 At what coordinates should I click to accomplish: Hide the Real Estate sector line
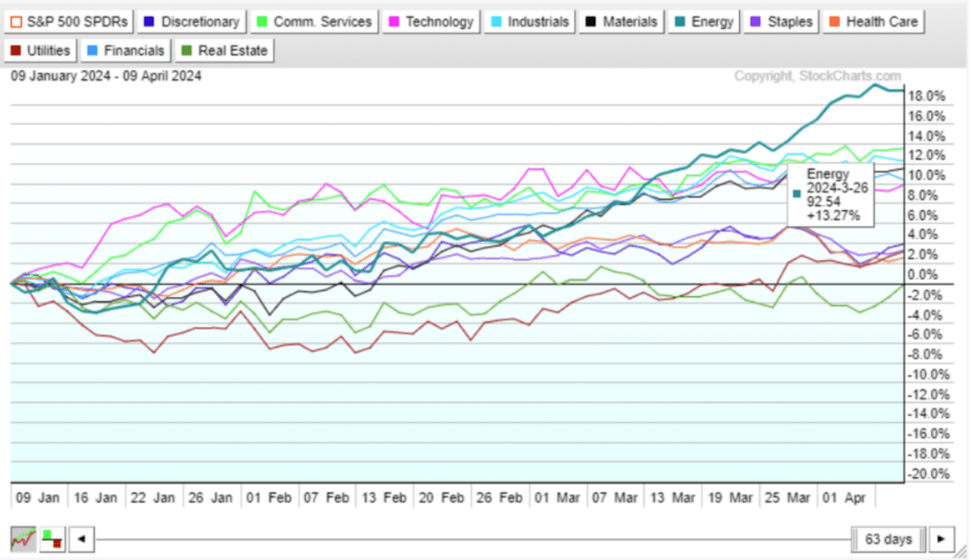[225, 51]
